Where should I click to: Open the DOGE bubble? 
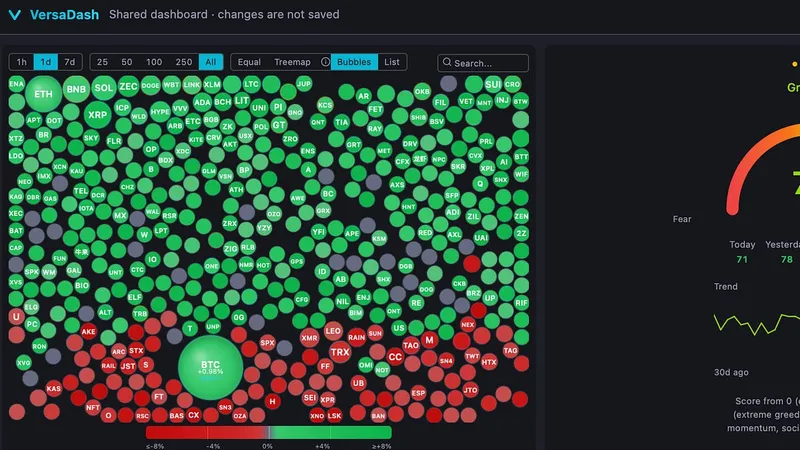(151, 86)
